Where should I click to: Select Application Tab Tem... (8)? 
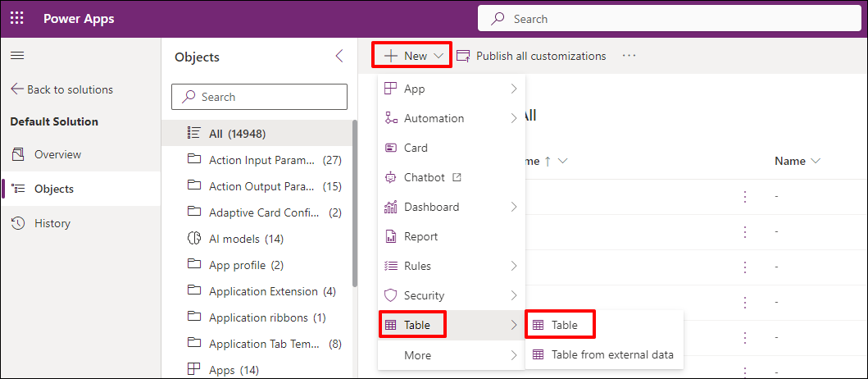(x=257, y=344)
